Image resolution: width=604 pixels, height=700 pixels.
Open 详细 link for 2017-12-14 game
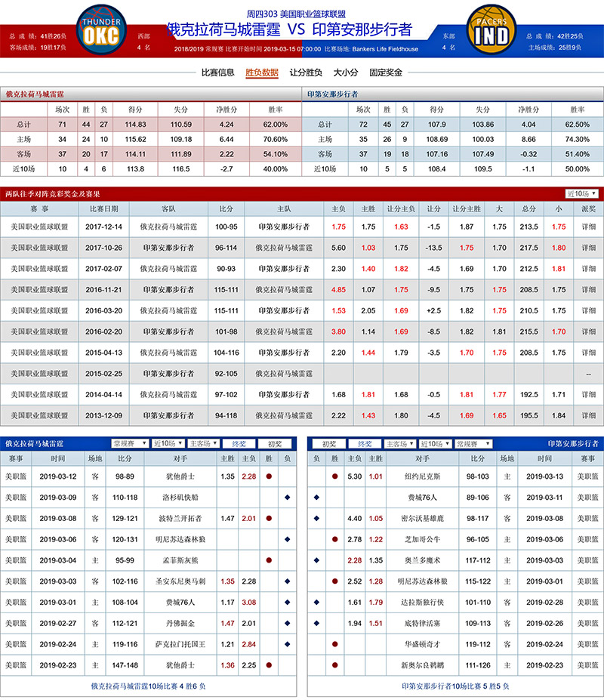pyautogui.click(x=588, y=227)
